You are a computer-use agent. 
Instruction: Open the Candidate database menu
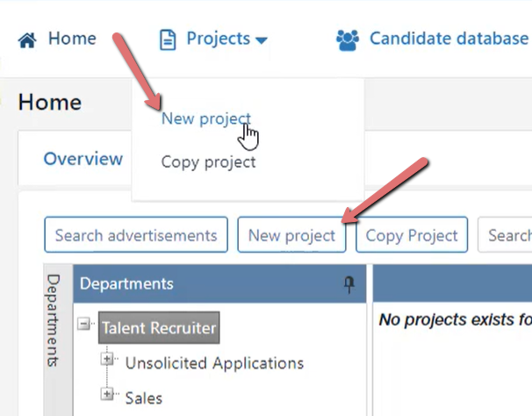click(449, 39)
